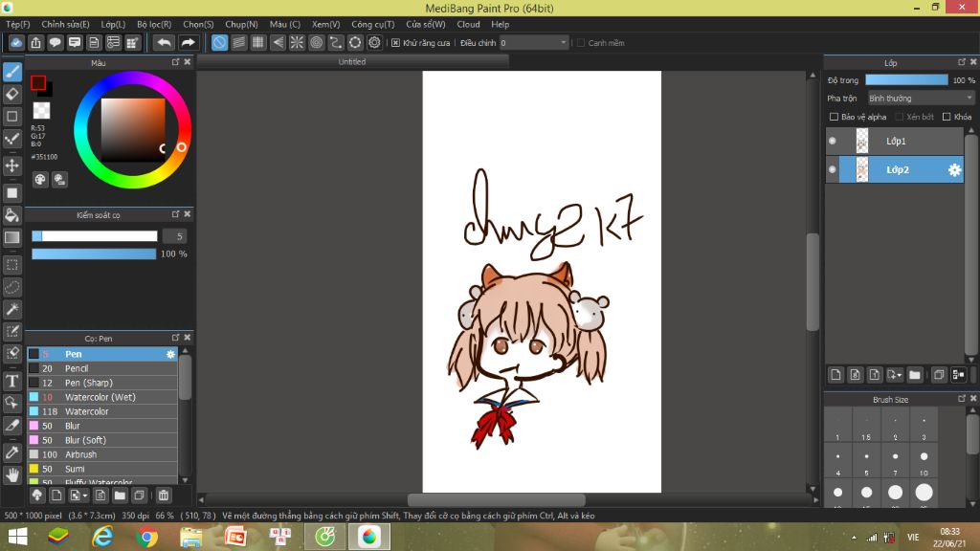Screen dimensions: 980x551
Task: Enable curve snap guide
Action: pos(336,42)
